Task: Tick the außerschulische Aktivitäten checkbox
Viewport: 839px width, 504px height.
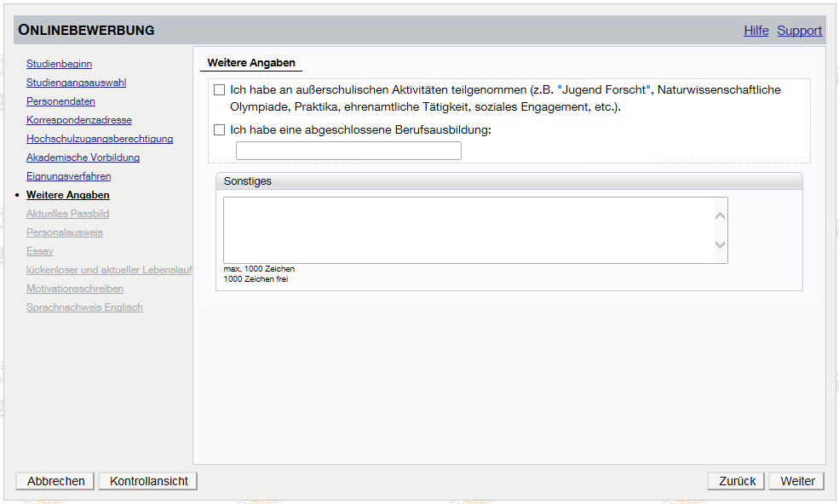Action: click(x=220, y=89)
